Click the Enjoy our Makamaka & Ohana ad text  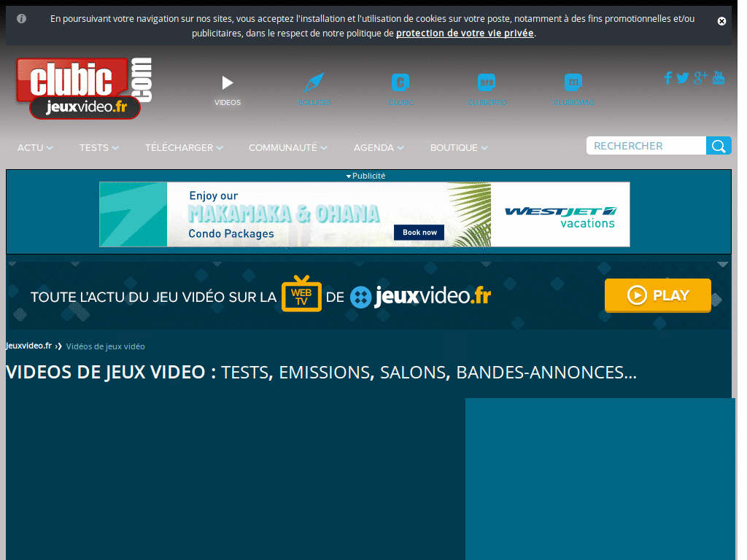pos(284,215)
